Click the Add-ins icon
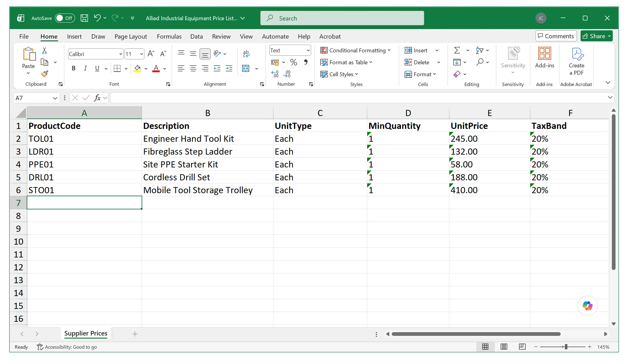The width and height of the screenshot is (629, 364). [545, 58]
